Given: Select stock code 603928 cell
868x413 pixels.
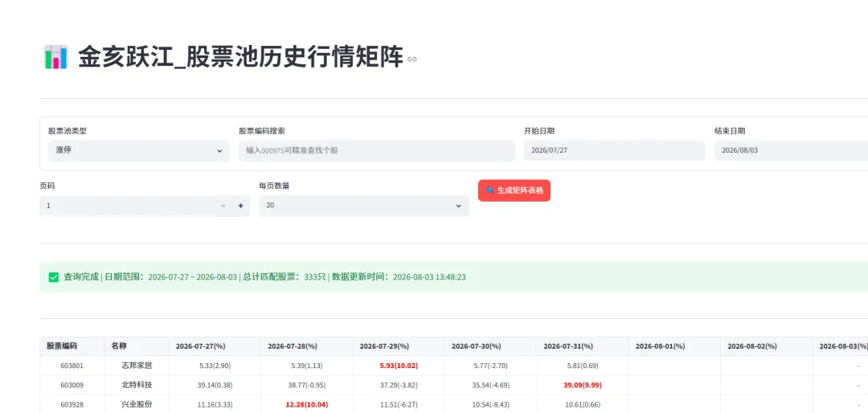Looking at the screenshot, I should [x=72, y=405].
